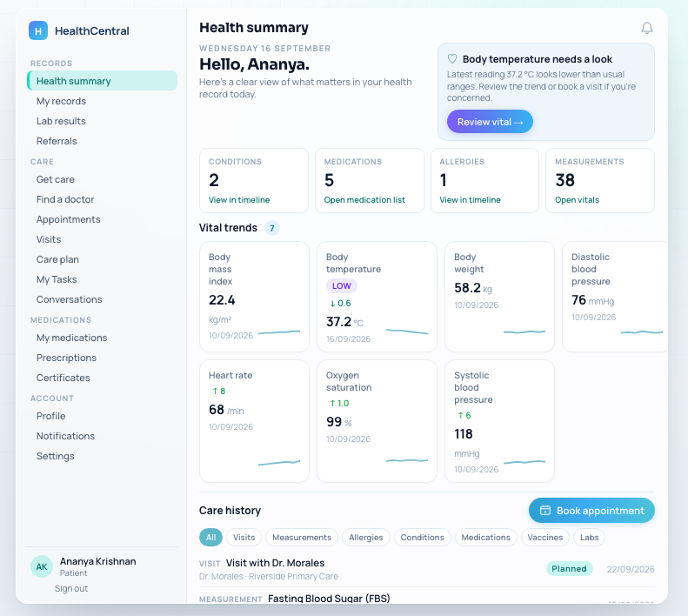Open Settings page
688x616 pixels.
103,456
